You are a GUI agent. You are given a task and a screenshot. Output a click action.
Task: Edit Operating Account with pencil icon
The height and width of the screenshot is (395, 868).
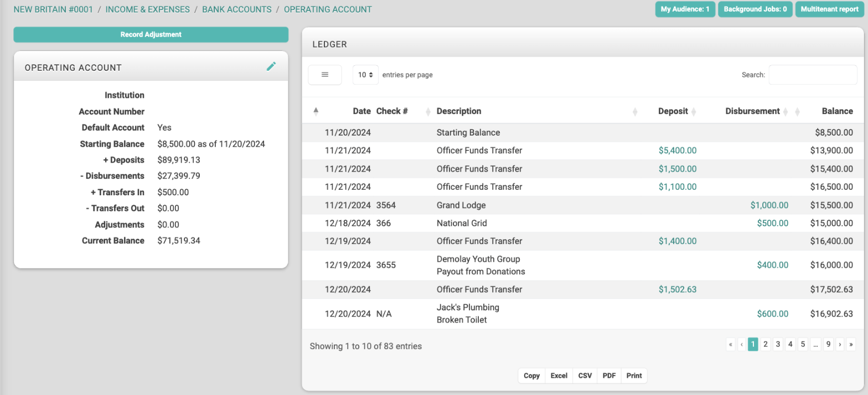[271, 67]
